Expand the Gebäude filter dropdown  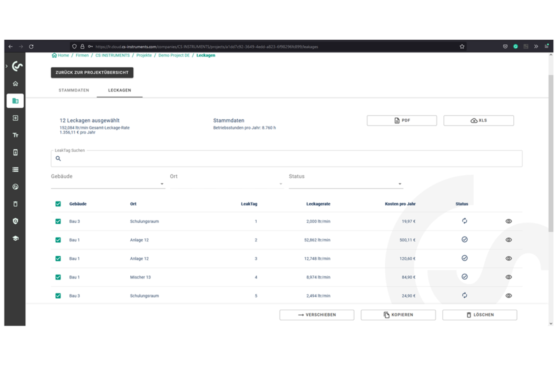point(108,181)
